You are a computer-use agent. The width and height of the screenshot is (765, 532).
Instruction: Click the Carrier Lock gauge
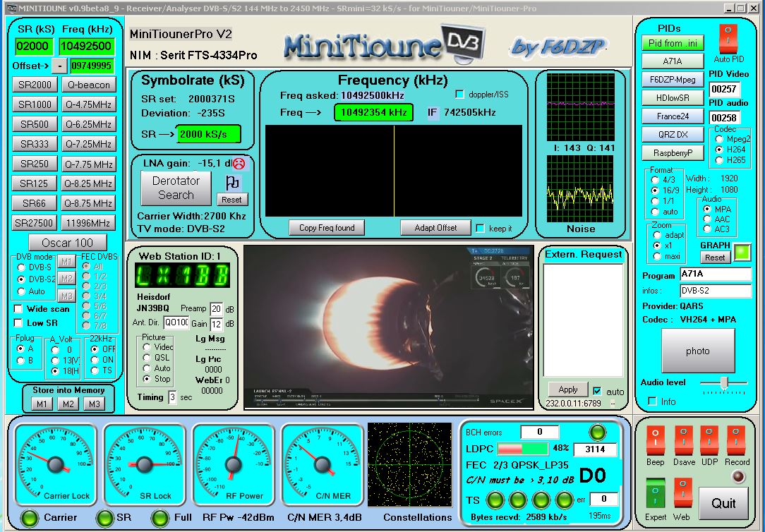tap(55, 465)
